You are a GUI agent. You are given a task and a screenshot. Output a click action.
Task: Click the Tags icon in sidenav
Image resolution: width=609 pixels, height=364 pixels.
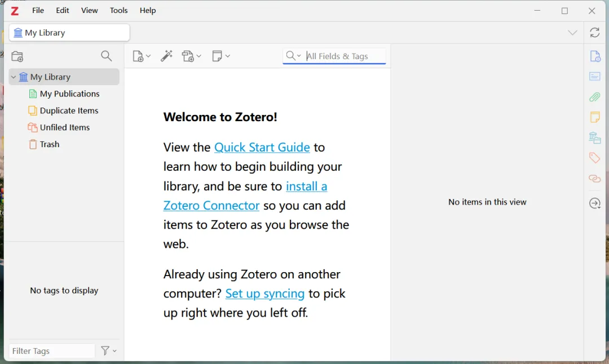595,158
